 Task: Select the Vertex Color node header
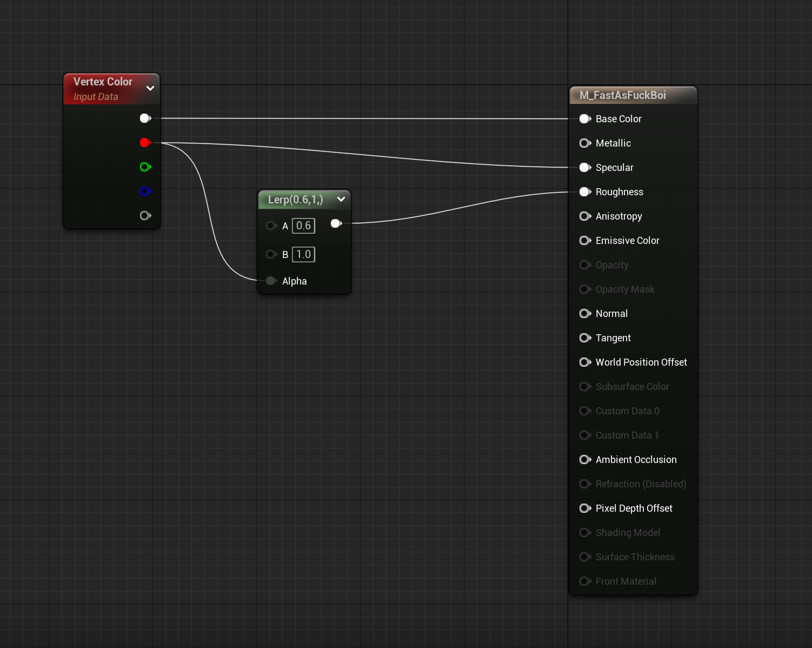click(111, 89)
